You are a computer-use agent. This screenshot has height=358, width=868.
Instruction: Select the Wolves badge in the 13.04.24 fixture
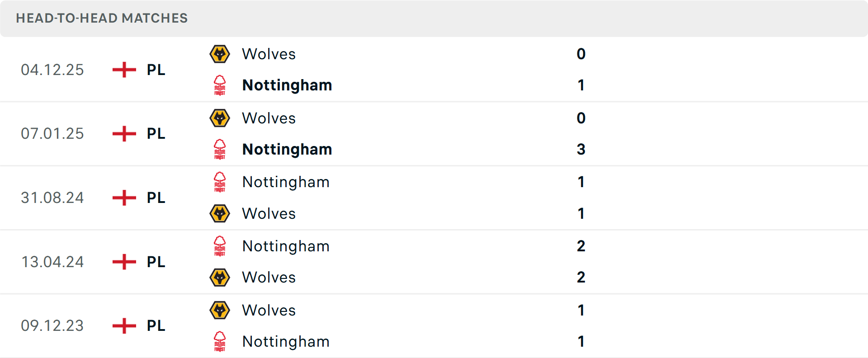[x=220, y=277]
